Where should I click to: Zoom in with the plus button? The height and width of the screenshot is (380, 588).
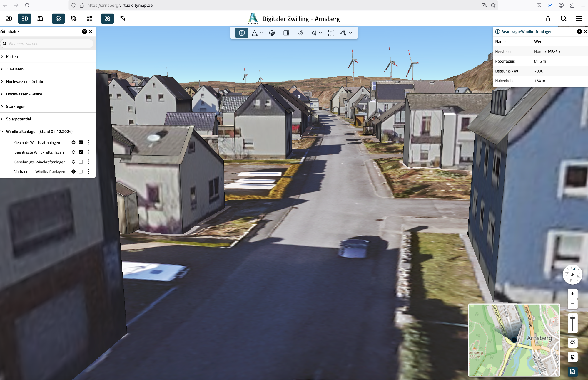(572, 294)
